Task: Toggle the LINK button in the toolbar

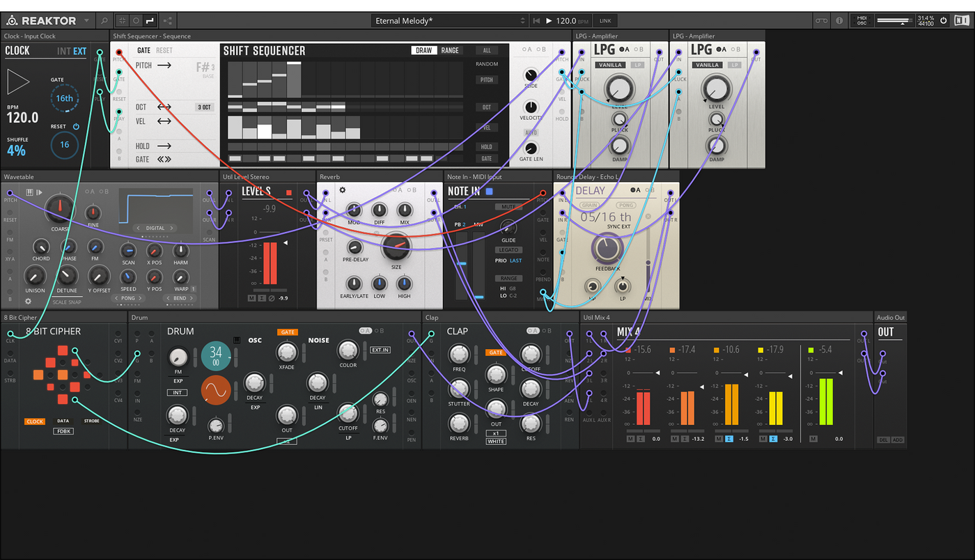Action: [605, 21]
